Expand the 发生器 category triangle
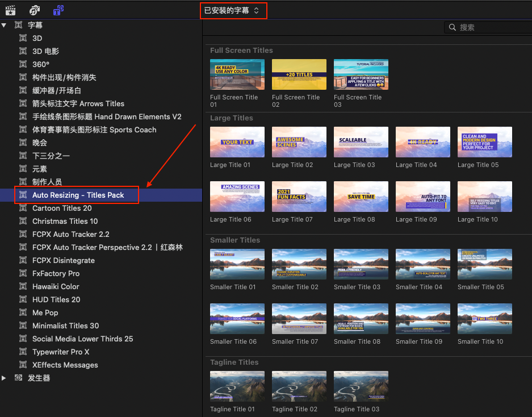This screenshot has height=417, width=532. pyautogui.click(x=4, y=378)
